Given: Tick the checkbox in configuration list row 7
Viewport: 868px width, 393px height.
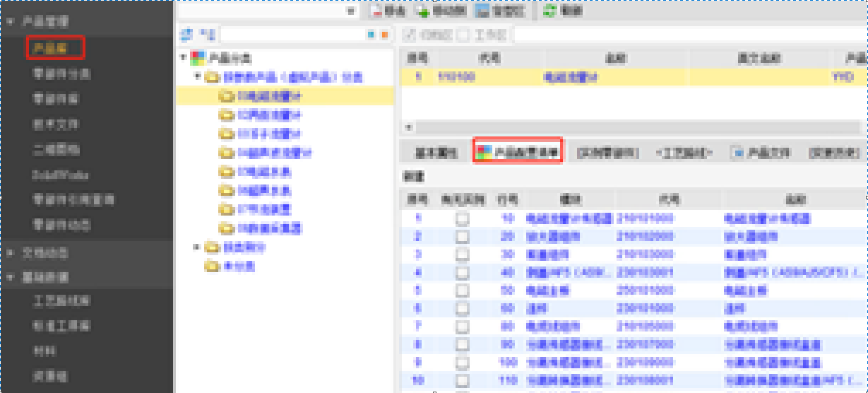Looking at the screenshot, I should pos(462,327).
